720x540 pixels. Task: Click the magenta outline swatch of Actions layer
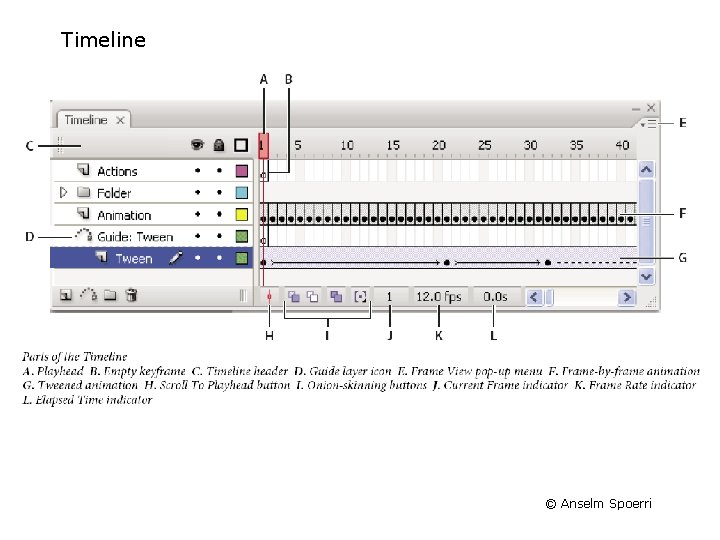(242, 171)
